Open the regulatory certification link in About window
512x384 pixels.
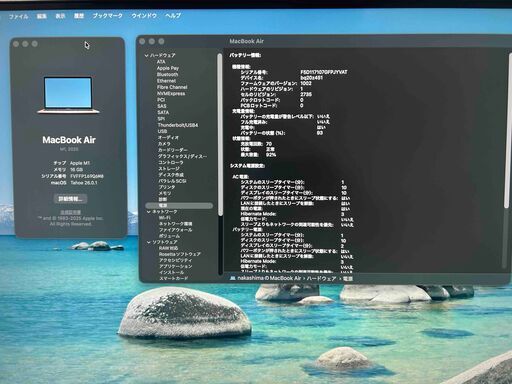coord(70,212)
